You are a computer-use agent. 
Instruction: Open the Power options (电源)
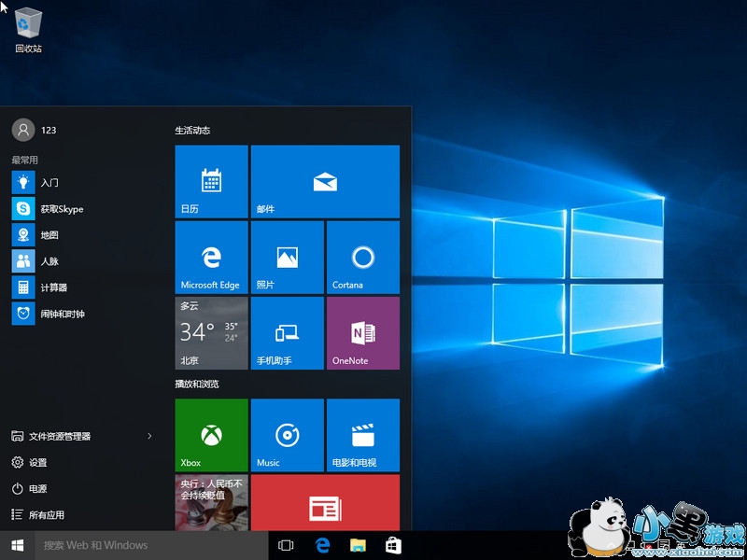click(x=37, y=488)
